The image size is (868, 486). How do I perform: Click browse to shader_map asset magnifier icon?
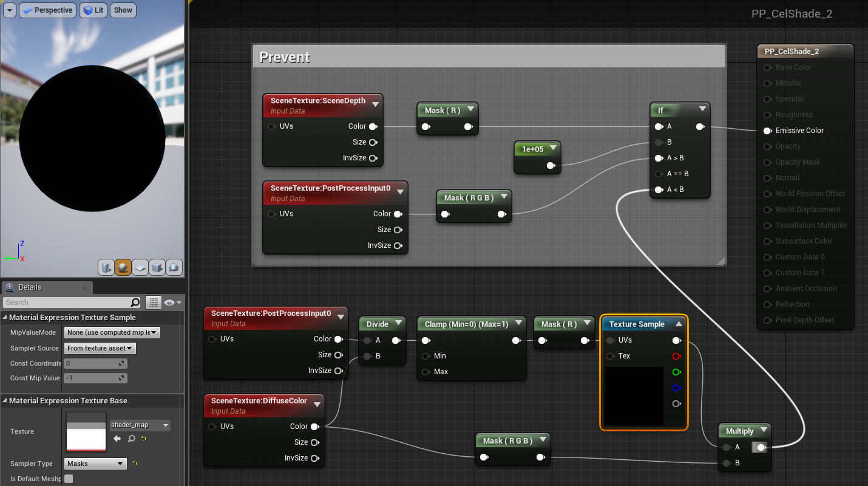(x=131, y=439)
